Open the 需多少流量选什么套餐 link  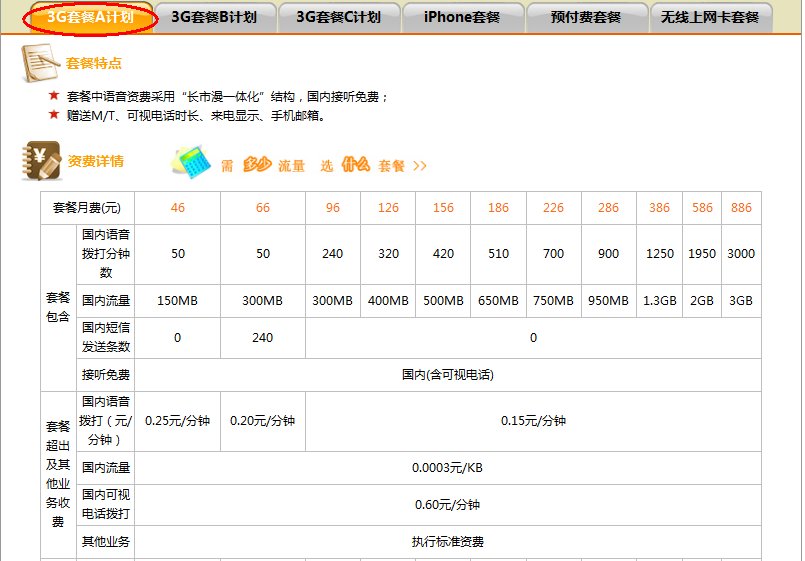(x=323, y=165)
